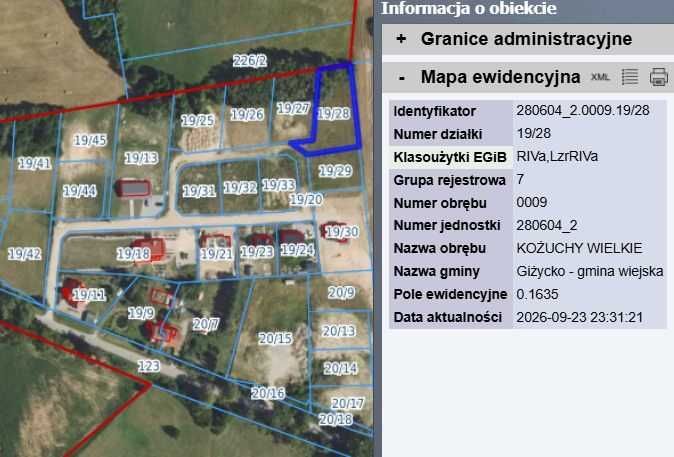Click the Data aktualności timestamp value
Image resolution: width=674 pixels, height=457 pixels.
pyautogui.click(x=579, y=317)
